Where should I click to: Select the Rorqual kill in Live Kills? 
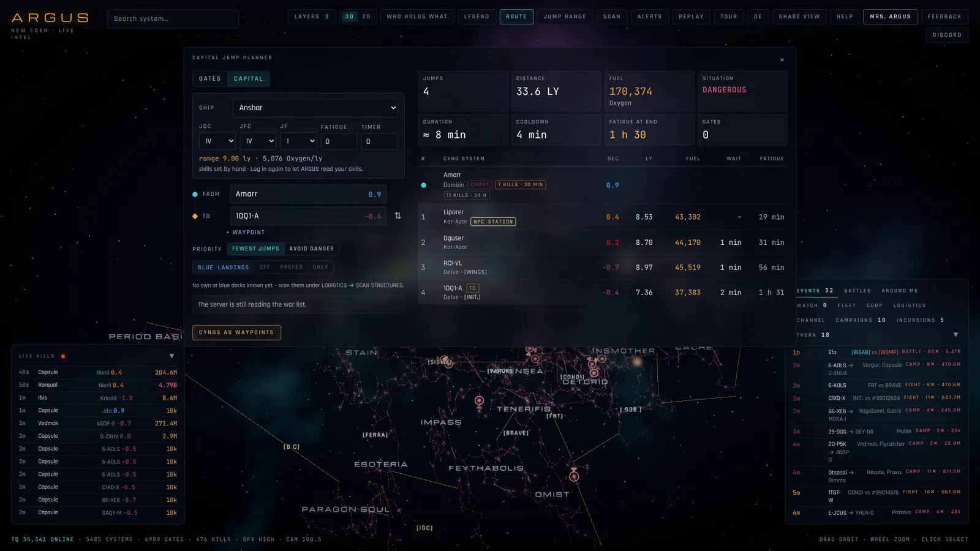pos(98,385)
